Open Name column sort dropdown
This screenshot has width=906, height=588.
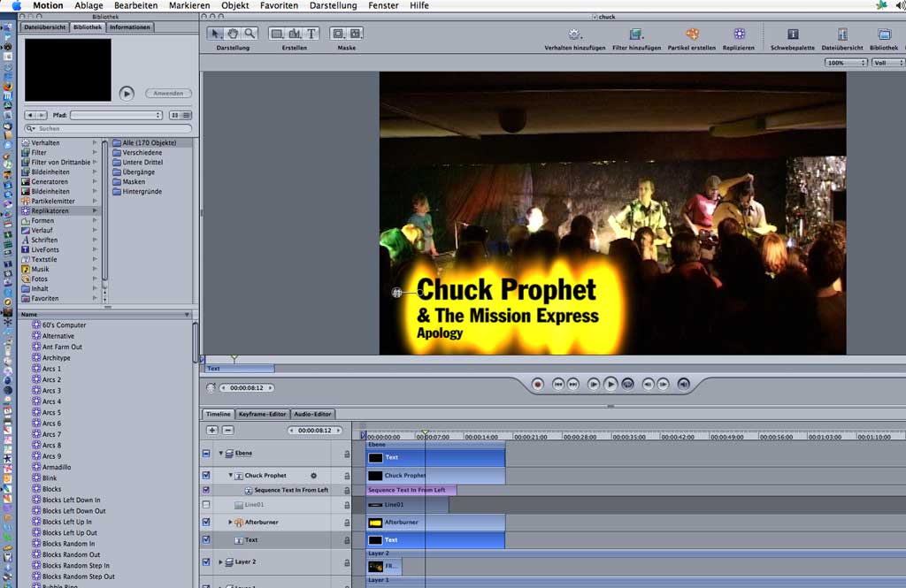(187, 315)
